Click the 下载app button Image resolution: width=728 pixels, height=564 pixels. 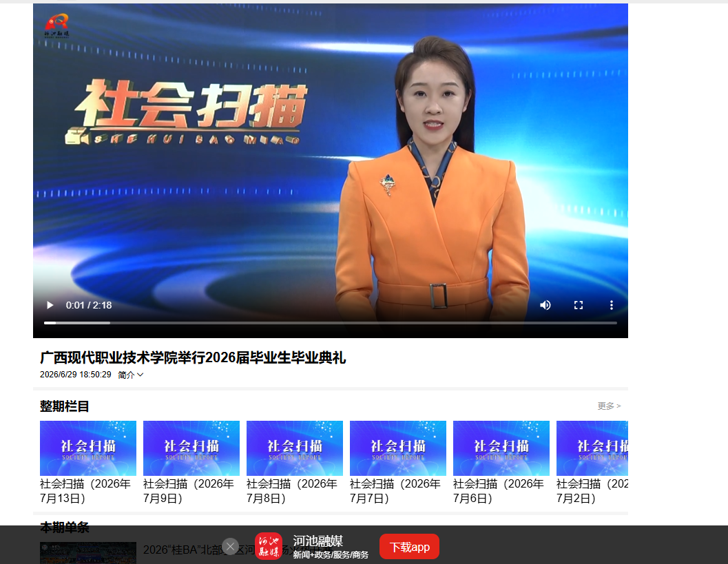[x=410, y=547]
